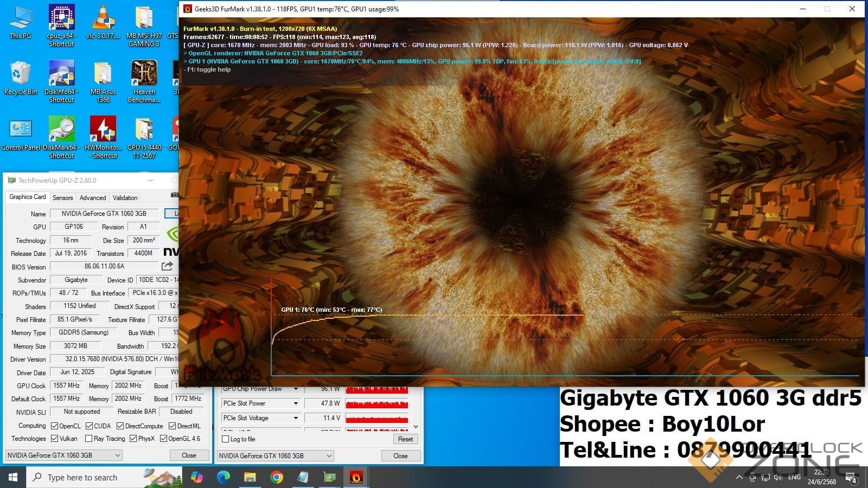The image size is (868, 488).
Task: Click Subvendor value Gigabyte
Action: coord(76,280)
